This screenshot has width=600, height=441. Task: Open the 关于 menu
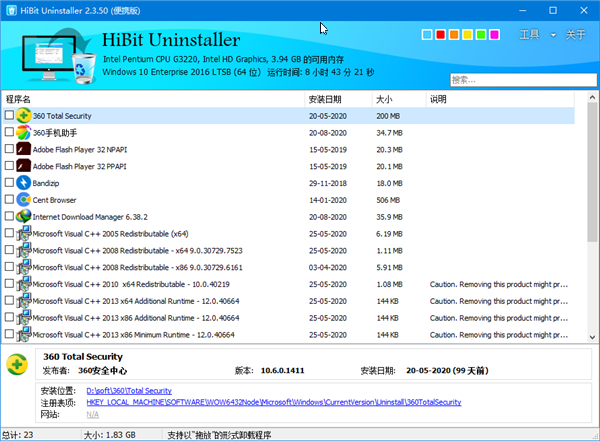(576, 35)
